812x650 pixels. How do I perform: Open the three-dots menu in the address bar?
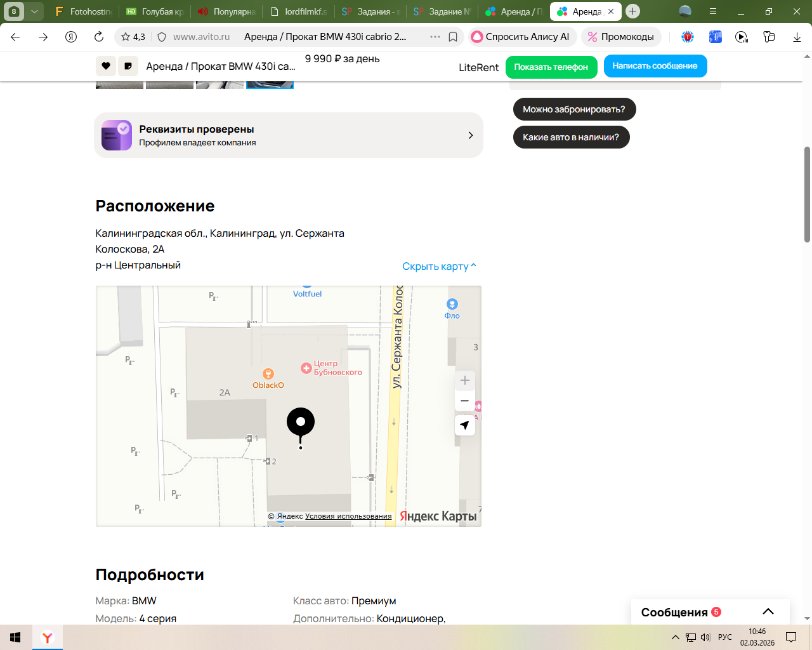coord(435,37)
